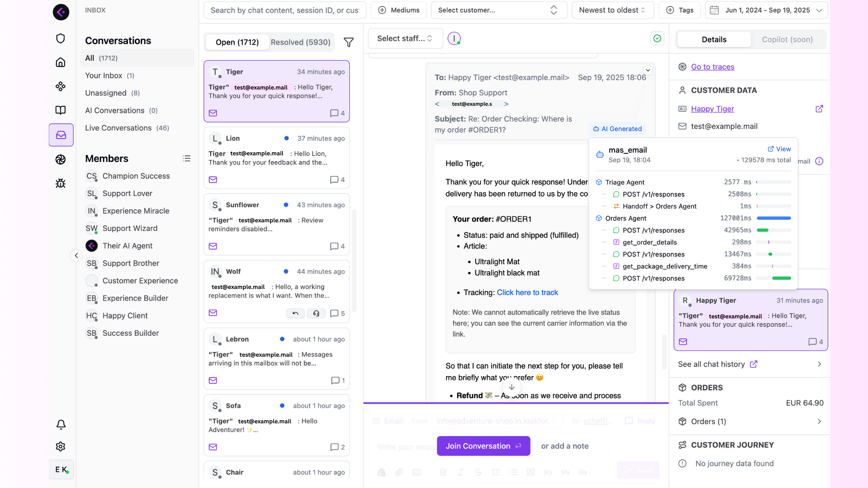The height and width of the screenshot is (488, 868).
Task: Open the home icon in sidebar
Action: pyautogui.click(x=60, y=62)
